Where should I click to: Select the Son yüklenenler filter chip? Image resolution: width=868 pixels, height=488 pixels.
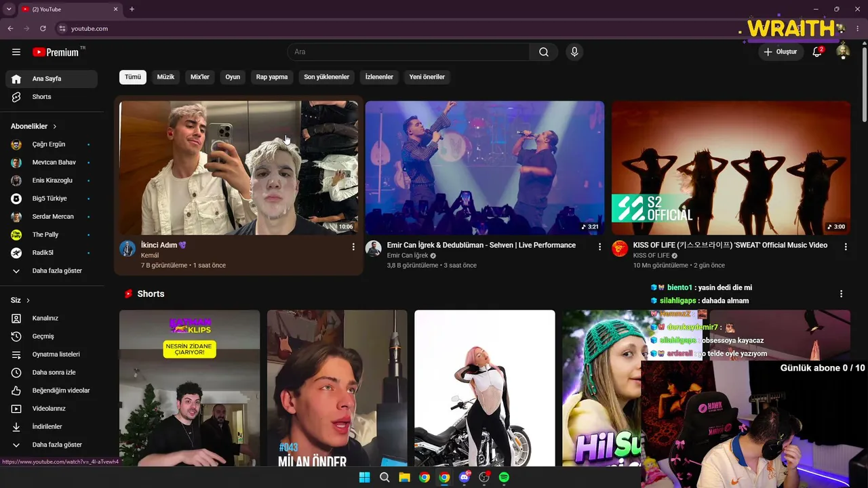coord(326,77)
